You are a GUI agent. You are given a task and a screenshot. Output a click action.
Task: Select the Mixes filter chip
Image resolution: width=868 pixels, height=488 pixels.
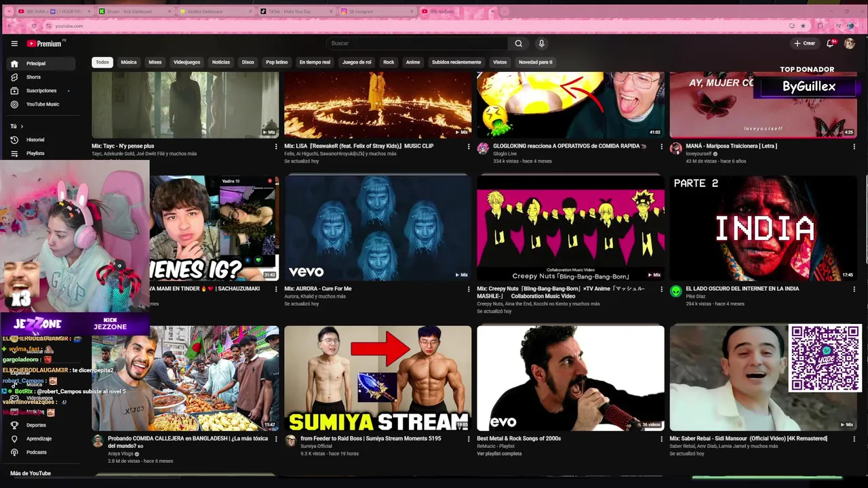click(155, 62)
